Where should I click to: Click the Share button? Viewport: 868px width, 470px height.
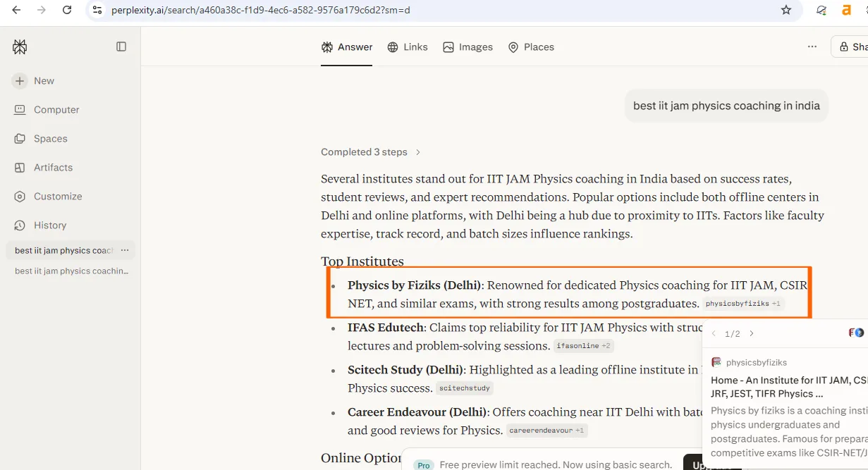pos(851,47)
